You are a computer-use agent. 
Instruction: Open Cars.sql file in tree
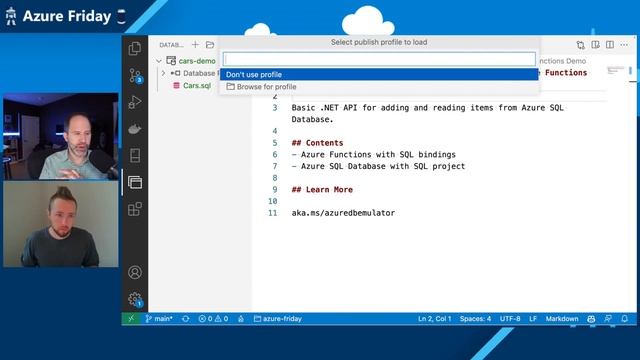coord(197,85)
